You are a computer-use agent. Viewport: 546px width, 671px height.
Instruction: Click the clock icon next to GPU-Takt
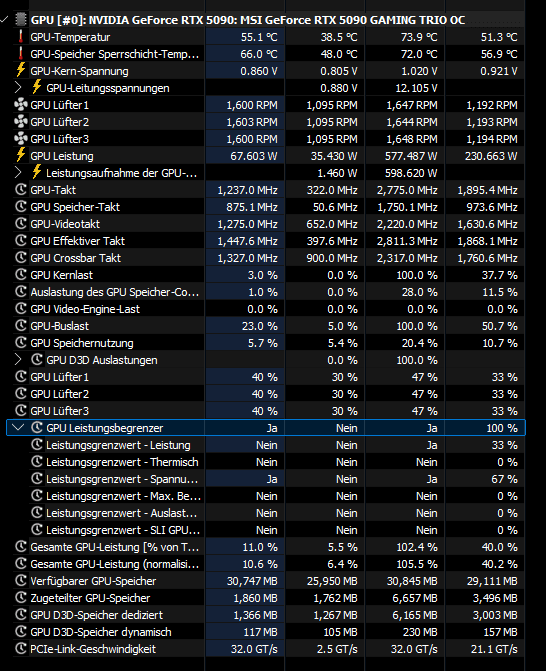(21, 190)
